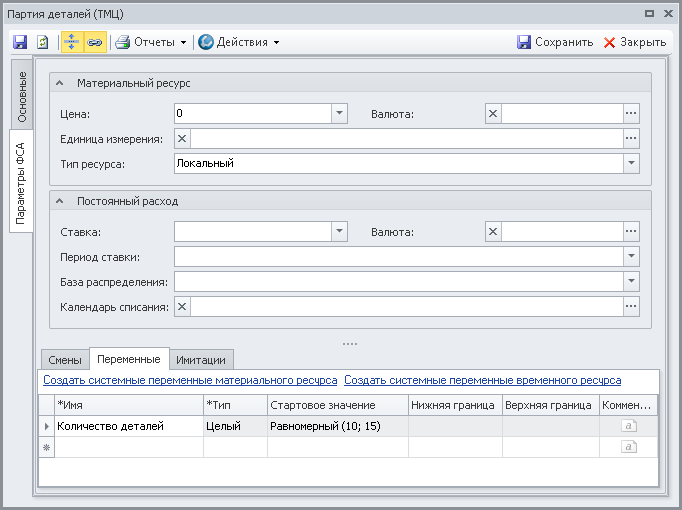Switch to the Смены tab
This screenshot has width=682, height=510.
[x=65, y=360]
